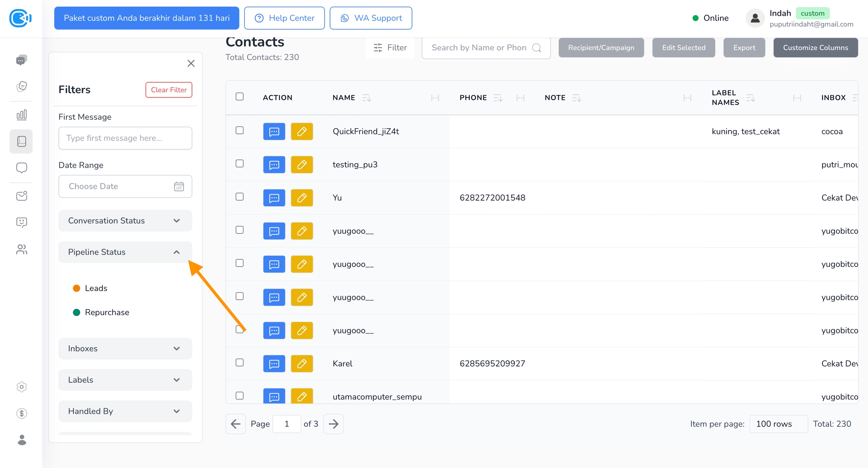This screenshot has width=868, height=468.
Task: Sort contacts by Name column icon
Action: coord(366,98)
